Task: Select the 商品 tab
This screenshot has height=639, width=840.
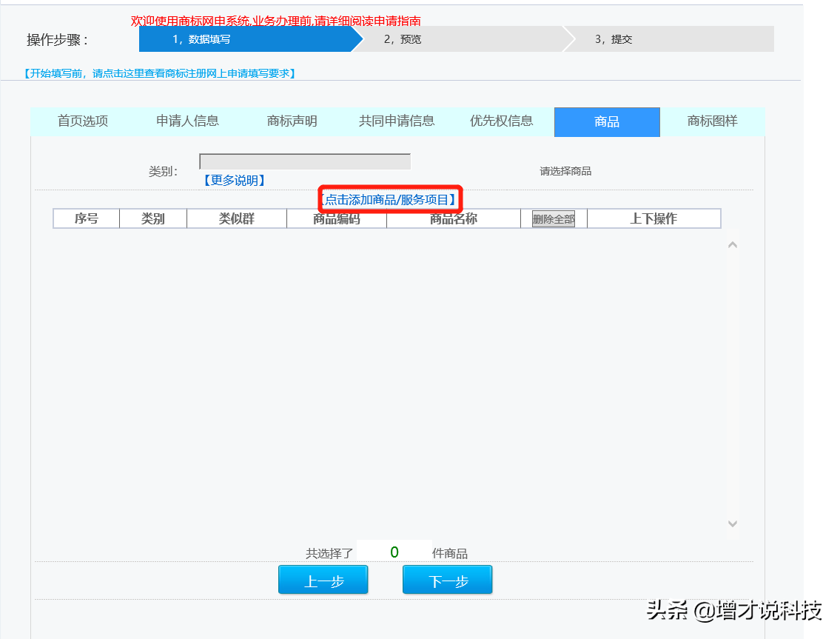Action: pyautogui.click(x=606, y=122)
